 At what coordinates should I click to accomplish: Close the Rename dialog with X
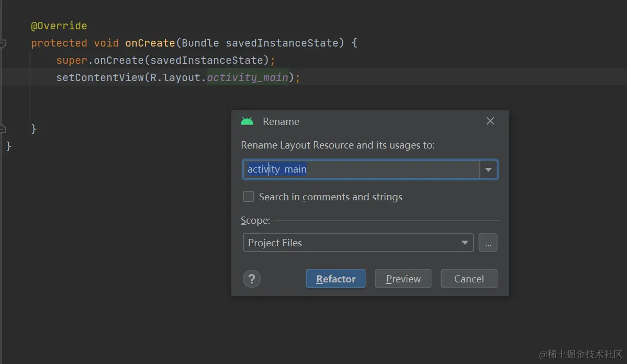click(490, 121)
